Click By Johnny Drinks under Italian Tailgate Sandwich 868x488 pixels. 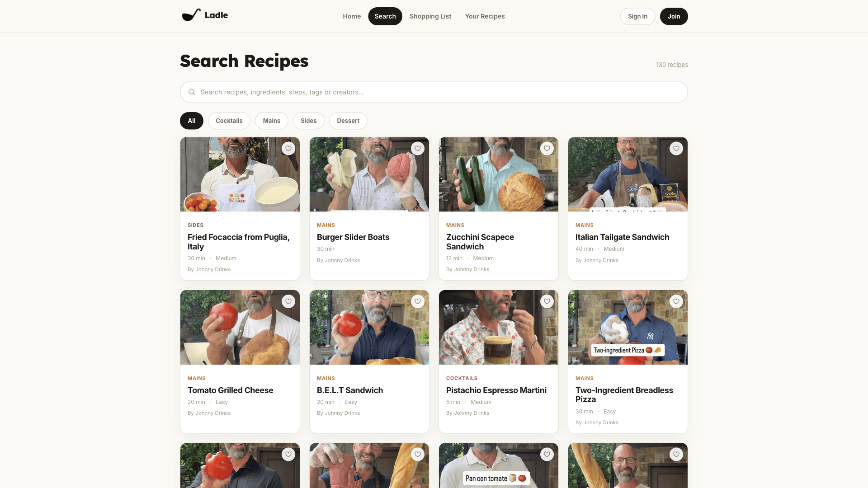point(597,260)
